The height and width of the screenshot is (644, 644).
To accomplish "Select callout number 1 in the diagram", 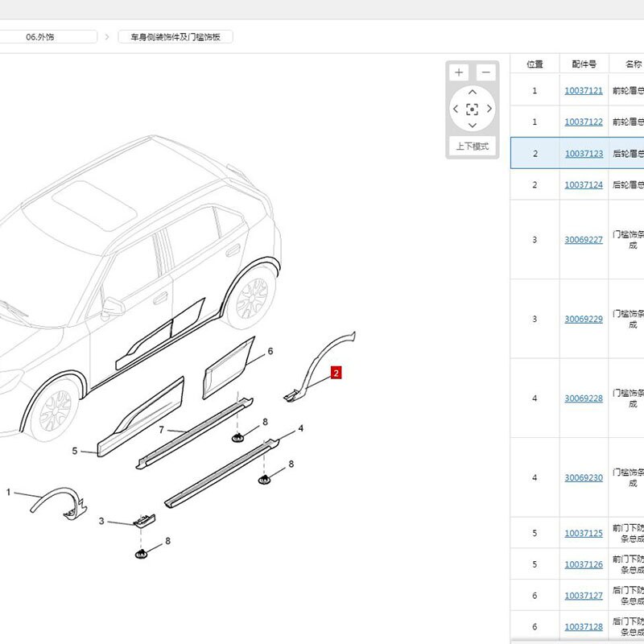I will (x=8, y=492).
